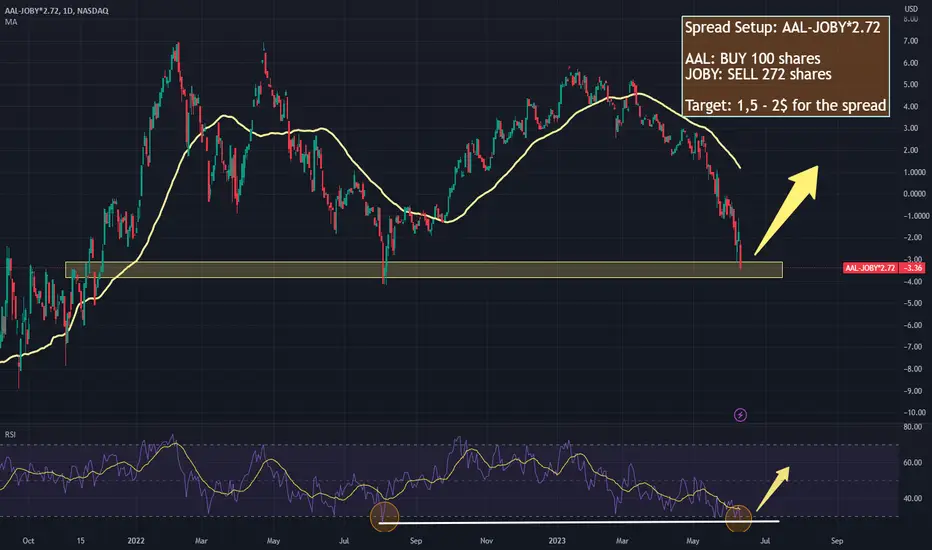Viewport: 932px width, 550px height.
Task: Click the 40.00 RSI axis value
Action: 912,498
